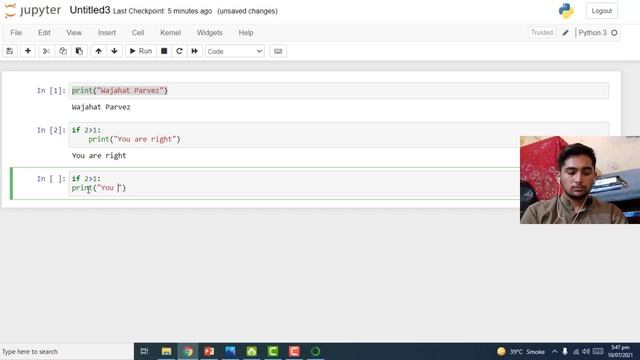Open the cell type Code dropdown
This screenshot has width=640, height=360.
click(235, 51)
